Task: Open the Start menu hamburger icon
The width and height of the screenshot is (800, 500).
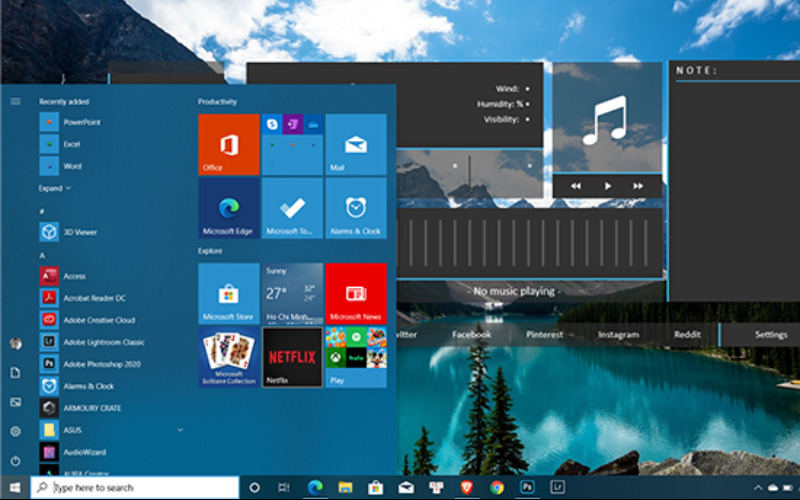Action: (15, 101)
